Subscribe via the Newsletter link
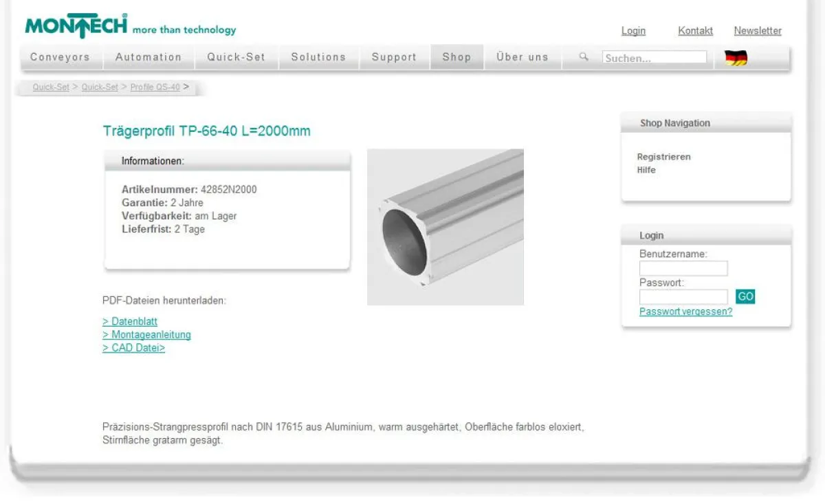 pos(758,31)
